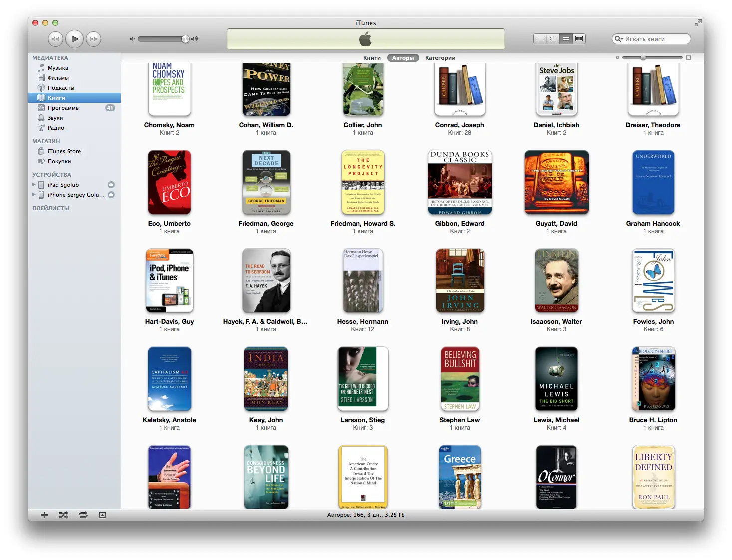The height and width of the screenshot is (560, 732).
Task: Click author name 'Dreiser, Theodore'
Action: click(x=653, y=125)
